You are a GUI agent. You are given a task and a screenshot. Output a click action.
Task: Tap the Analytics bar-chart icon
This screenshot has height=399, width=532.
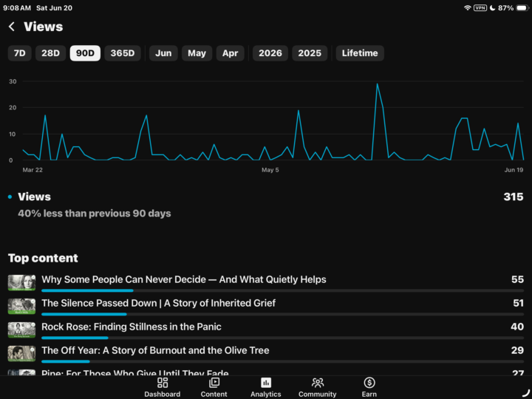click(266, 383)
